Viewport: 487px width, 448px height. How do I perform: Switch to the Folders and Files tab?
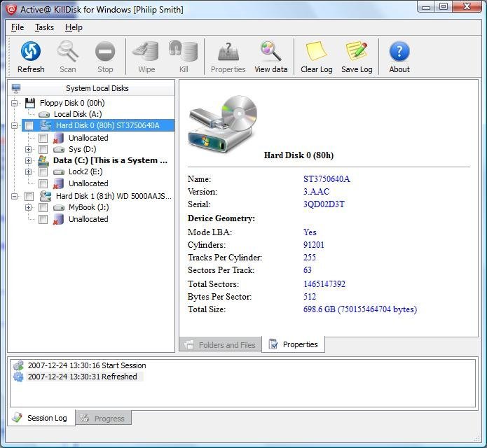220,344
